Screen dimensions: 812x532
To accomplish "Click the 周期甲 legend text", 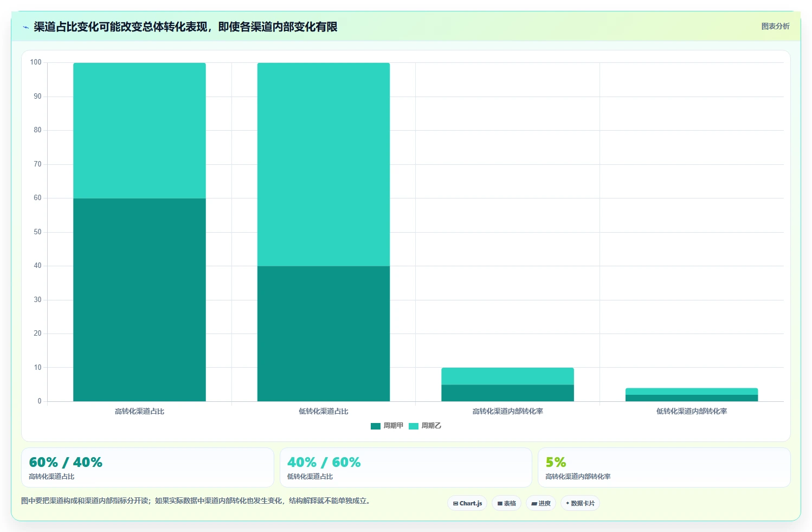I will click(394, 426).
